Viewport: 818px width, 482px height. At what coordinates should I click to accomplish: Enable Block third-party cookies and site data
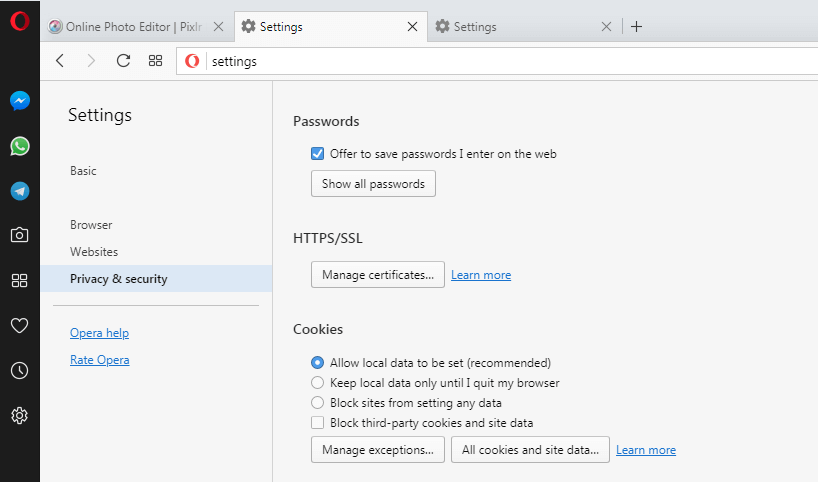pos(318,423)
